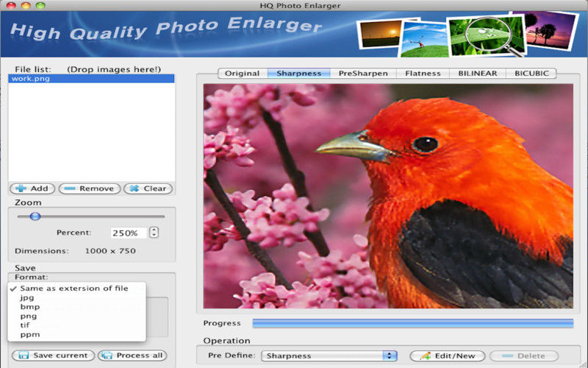Select work.png in the file list
Viewport: 588px width, 368px height.
pyautogui.click(x=91, y=79)
